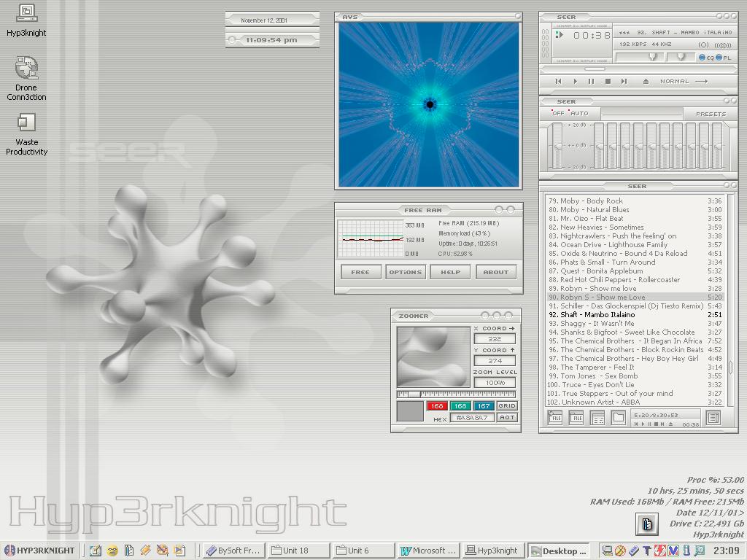Open the equalizer PRESETS menu
This screenshot has height=560, width=747.
(x=711, y=114)
